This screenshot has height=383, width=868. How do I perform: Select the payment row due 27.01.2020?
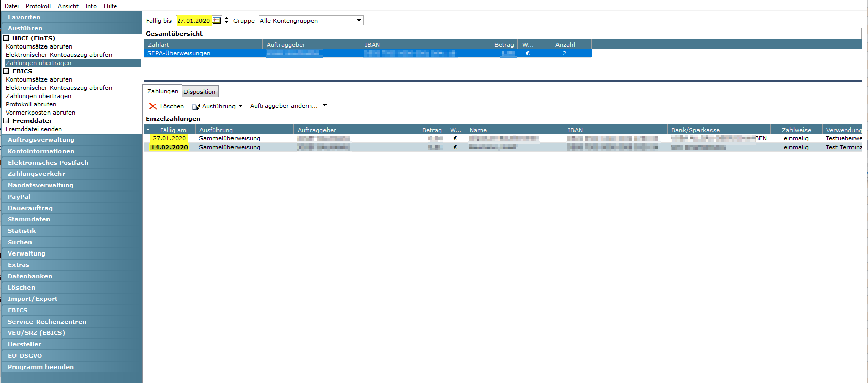pyautogui.click(x=504, y=138)
